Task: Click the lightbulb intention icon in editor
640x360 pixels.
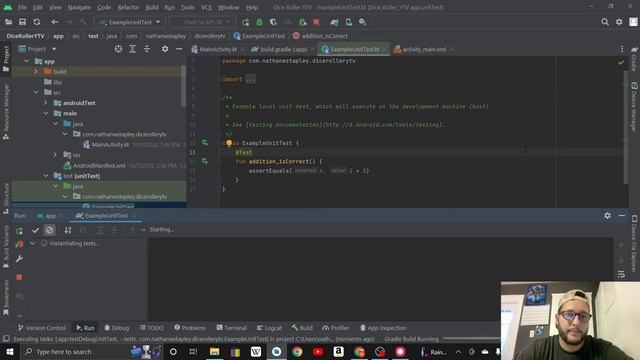Action: coord(229,143)
